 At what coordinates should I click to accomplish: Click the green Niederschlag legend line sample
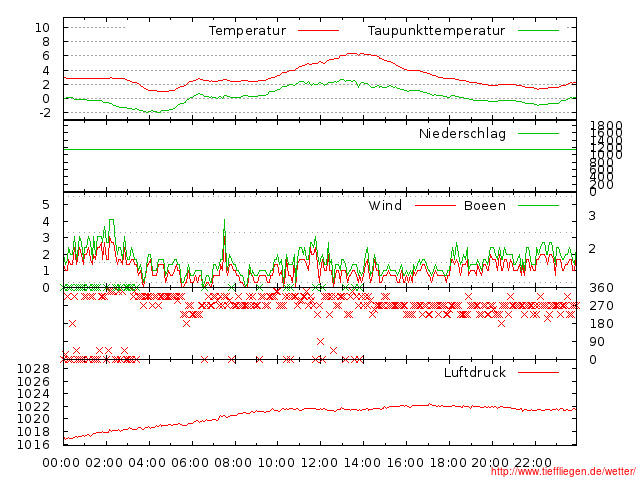click(538, 133)
